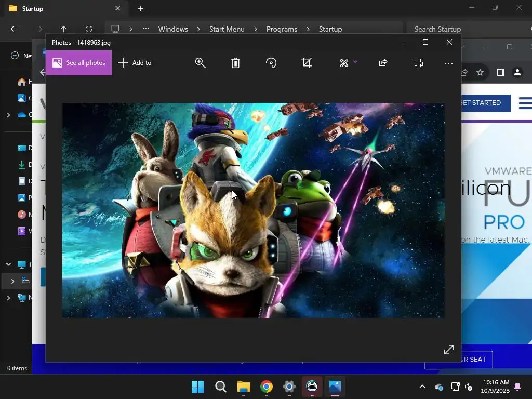Click the Star Fox image in viewer
Screen dimensions: 532x399
click(x=253, y=210)
